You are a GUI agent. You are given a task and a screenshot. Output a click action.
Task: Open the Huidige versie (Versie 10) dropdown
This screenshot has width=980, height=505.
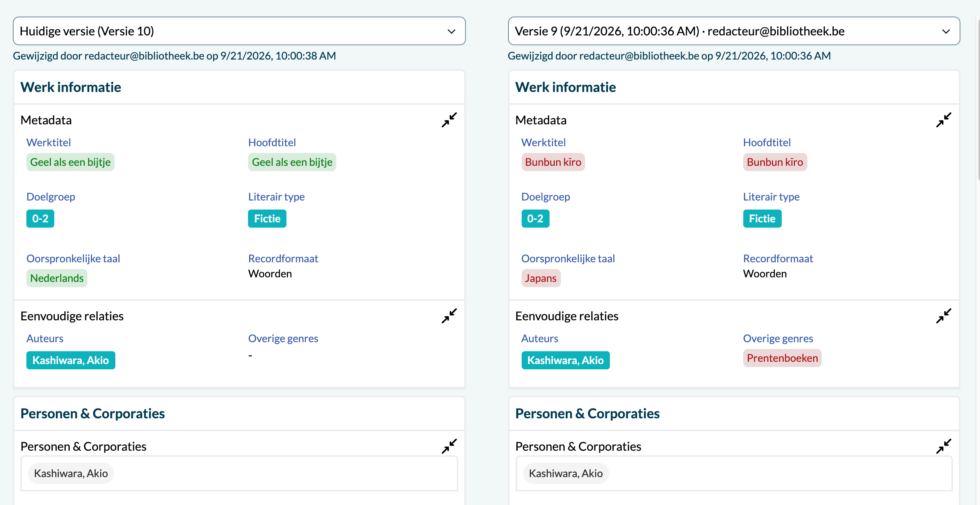coord(239,31)
